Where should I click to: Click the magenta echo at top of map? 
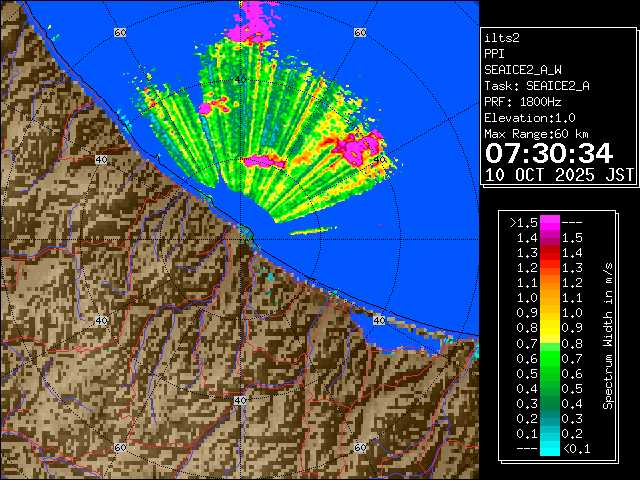257,22
